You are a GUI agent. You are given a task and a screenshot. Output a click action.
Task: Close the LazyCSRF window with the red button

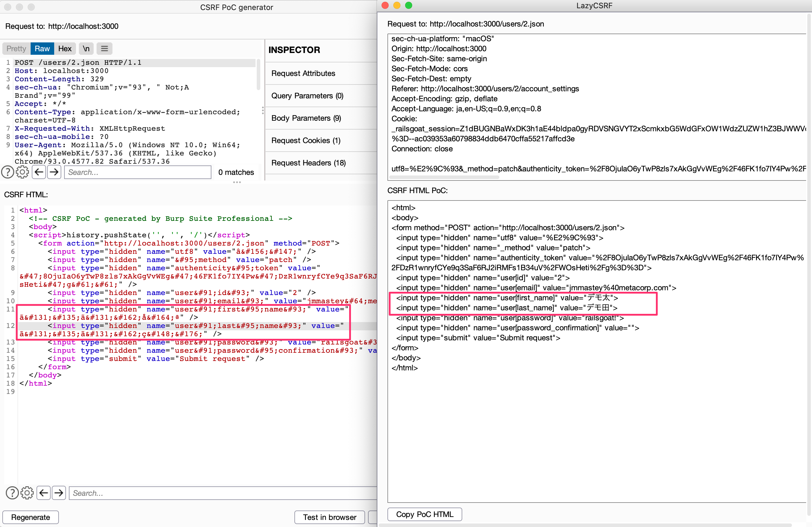coord(385,5)
